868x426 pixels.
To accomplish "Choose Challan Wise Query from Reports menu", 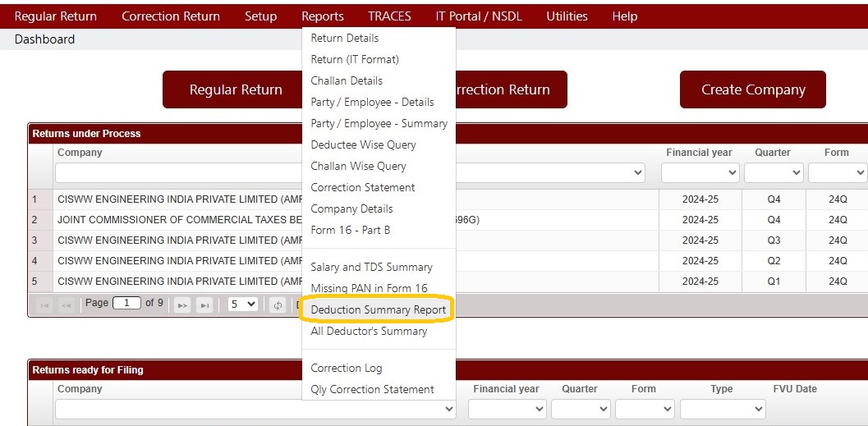I will coord(358,166).
